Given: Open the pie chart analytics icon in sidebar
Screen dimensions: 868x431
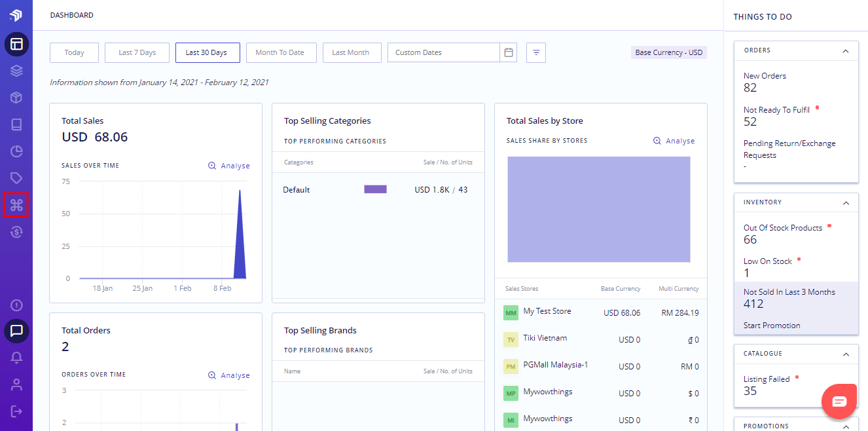Looking at the screenshot, I should coord(16,151).
